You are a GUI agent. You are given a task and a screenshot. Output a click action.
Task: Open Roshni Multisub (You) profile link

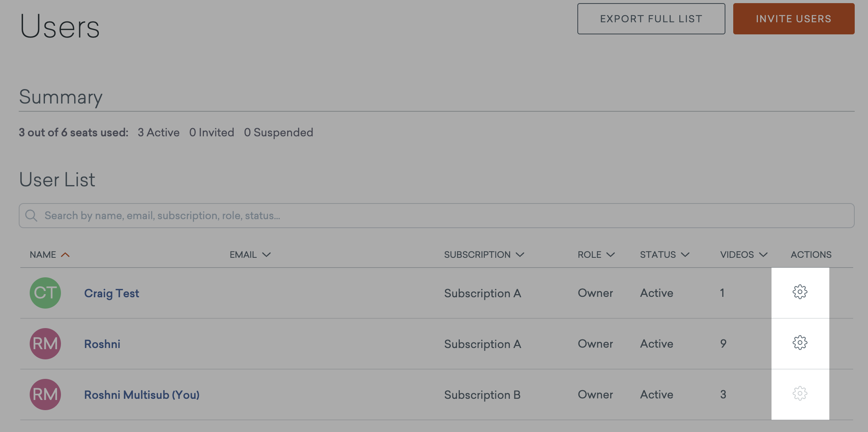click(142, 395)
